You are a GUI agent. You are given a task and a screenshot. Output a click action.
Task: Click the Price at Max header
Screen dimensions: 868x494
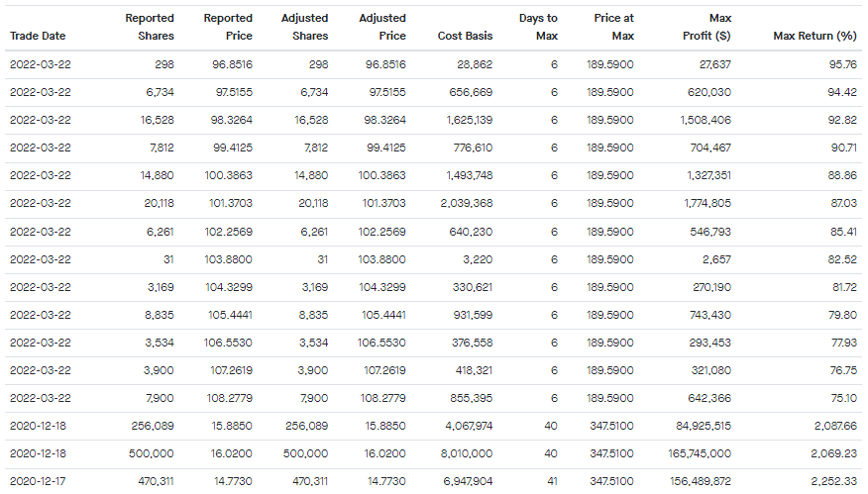coord(613,27)
